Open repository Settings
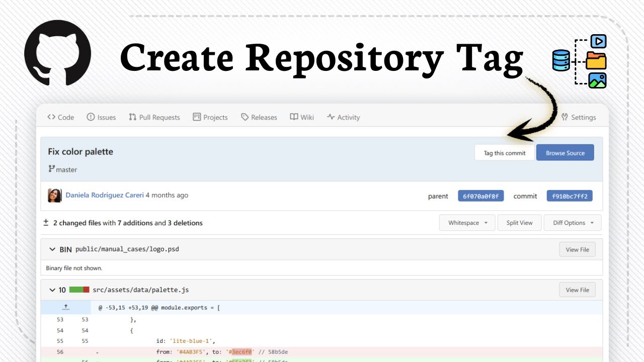Screen dimensions: 644x362 (579, 117)
